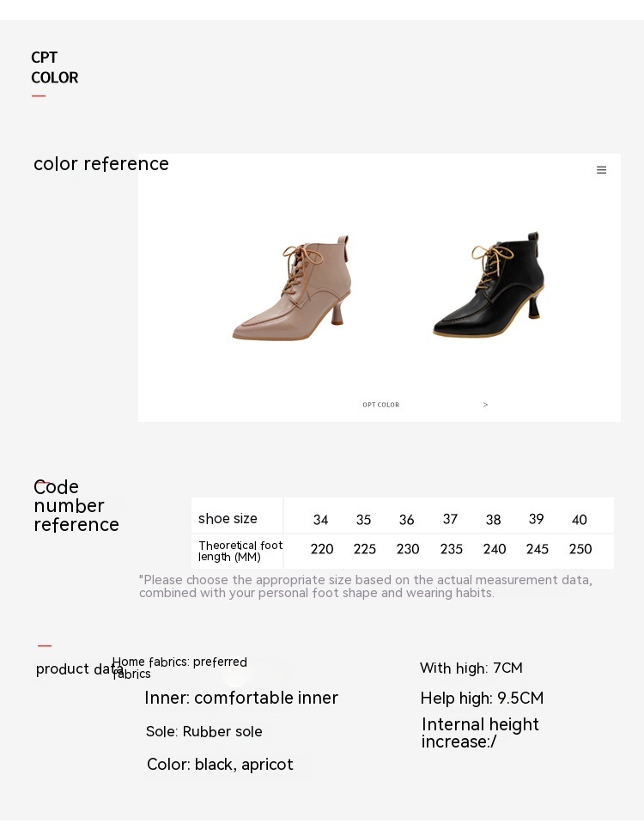Click the arrow next to OPT COLOR
The image size is (644, 830).
[x=485, y=405]
